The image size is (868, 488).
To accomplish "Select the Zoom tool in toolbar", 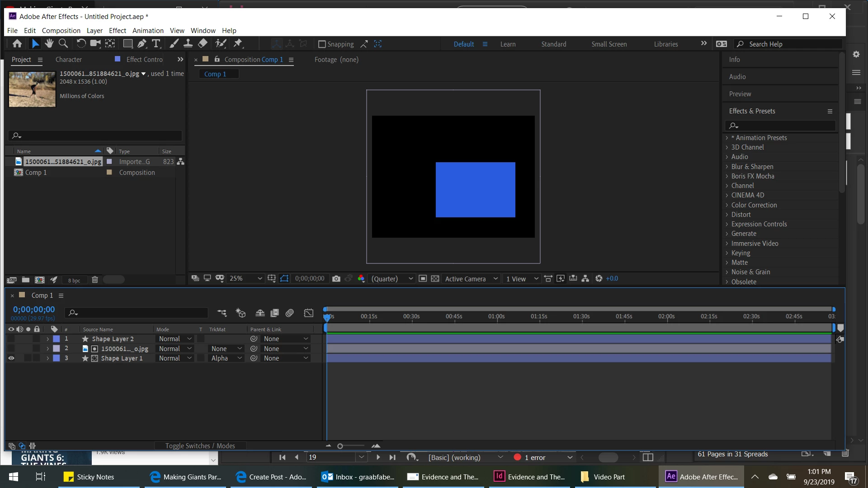I will click(64, 43).
